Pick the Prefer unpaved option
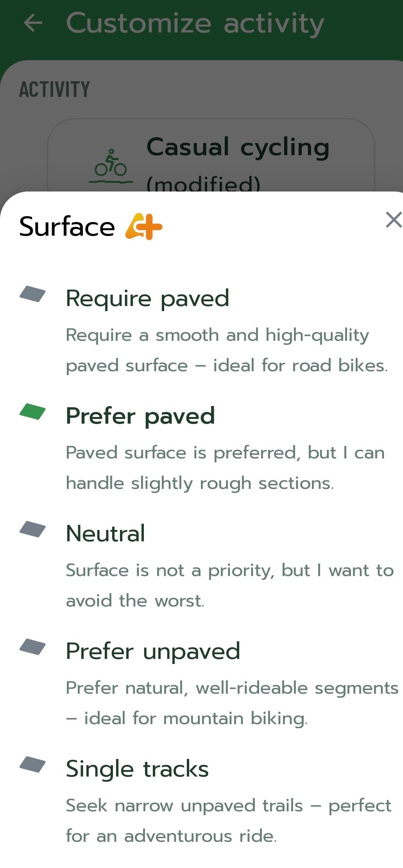 (153, 651)
